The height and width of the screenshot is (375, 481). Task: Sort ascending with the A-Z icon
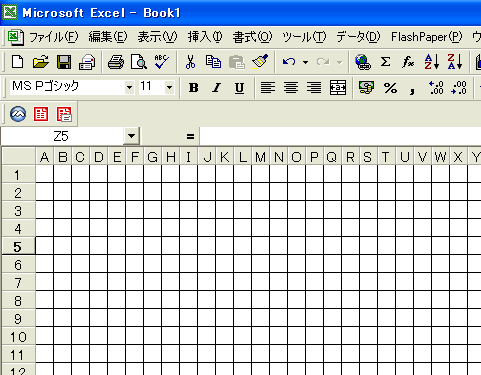click(432, 62)
